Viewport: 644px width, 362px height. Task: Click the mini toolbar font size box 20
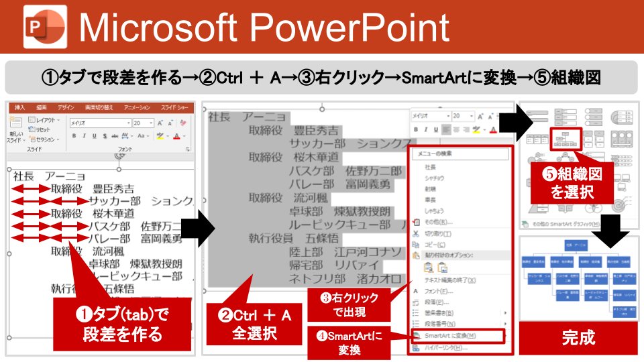click(464, 116)
